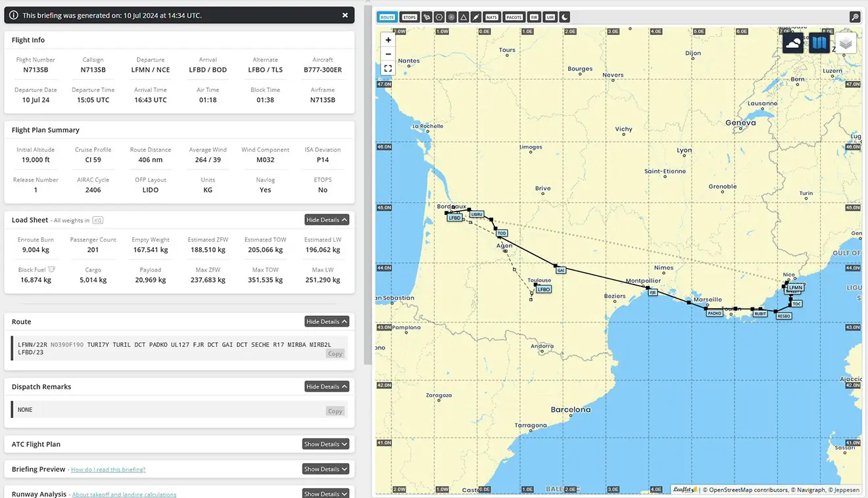Viewport: 868px width, 498px height.
Task: Click the TOD marker label
Action: click(502, 233)
